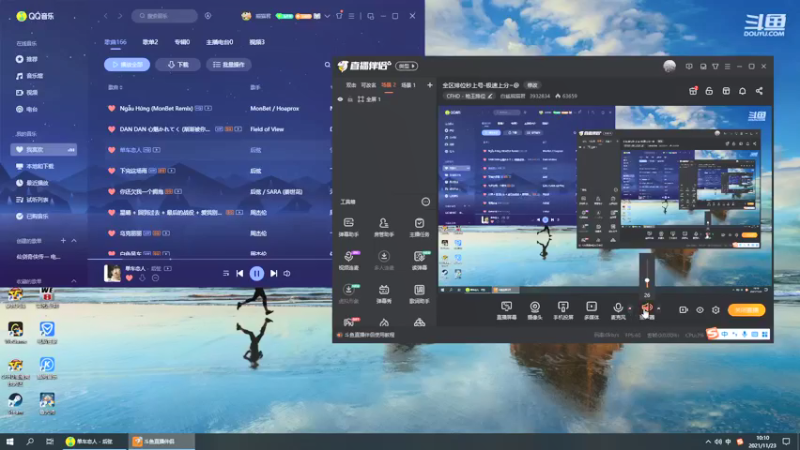Open notification bell in streaming window
Image resolution: width=800 pixels, height=450 pixels.
coord(742,91)
